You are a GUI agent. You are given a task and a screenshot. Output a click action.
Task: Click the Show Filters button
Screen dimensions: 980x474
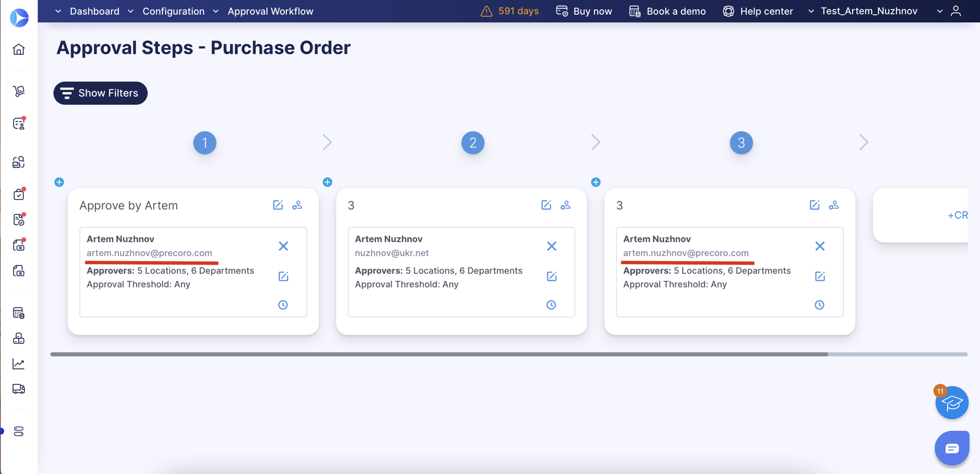(x=100, y=93)
